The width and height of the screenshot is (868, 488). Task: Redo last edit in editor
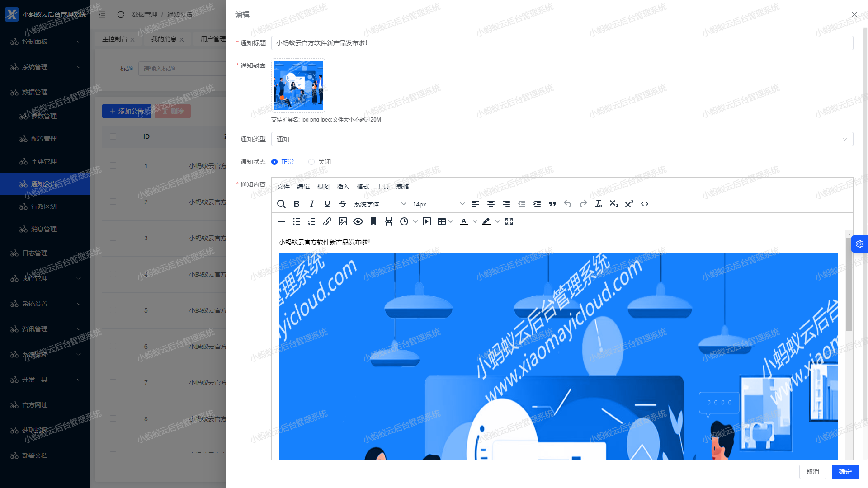click(x=583, y=204)
